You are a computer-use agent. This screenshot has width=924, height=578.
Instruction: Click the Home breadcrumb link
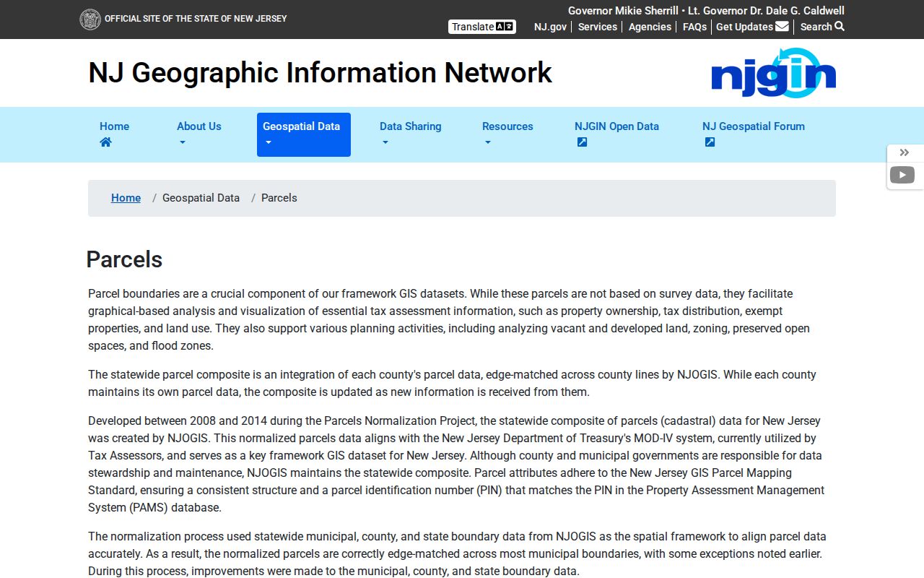pos(126,198)
